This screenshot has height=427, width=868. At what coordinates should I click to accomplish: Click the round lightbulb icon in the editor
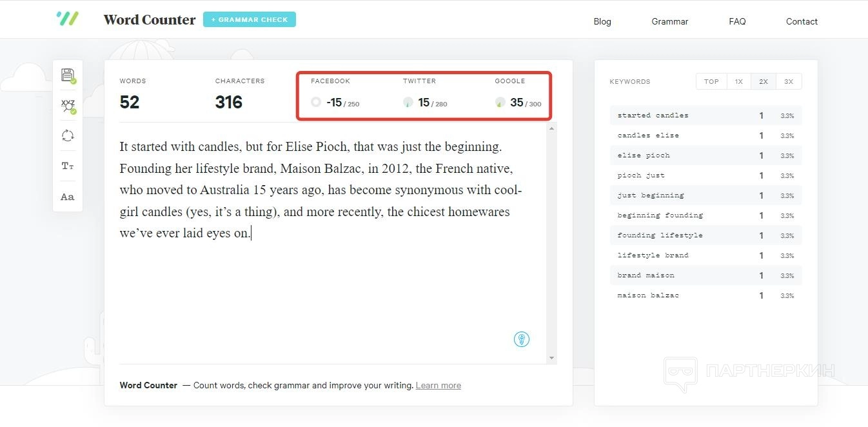pyautogui.click(x=521, y=339)
